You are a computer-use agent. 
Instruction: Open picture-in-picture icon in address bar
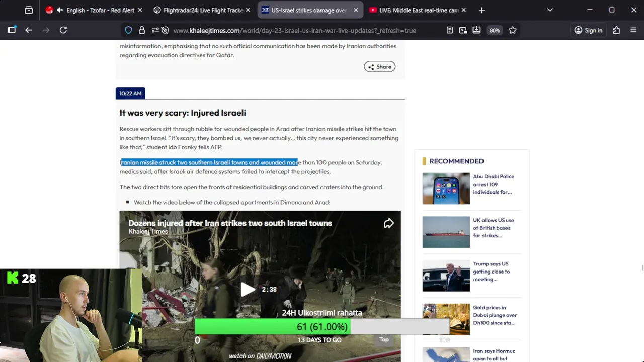tap(463, 30)
